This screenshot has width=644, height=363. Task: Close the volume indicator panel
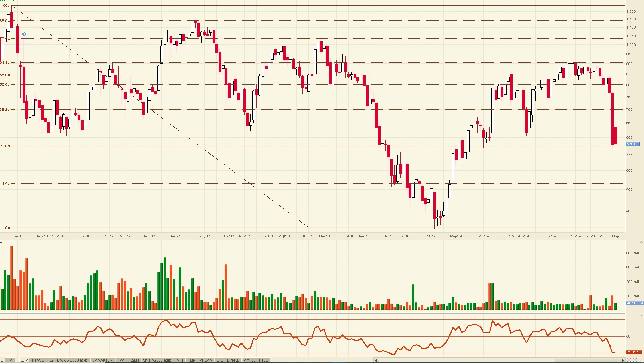click(x=641, y=242)
